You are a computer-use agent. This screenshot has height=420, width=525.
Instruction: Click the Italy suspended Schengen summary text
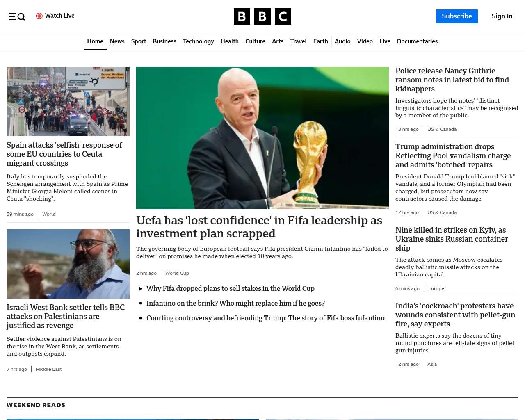pos(67,187)
